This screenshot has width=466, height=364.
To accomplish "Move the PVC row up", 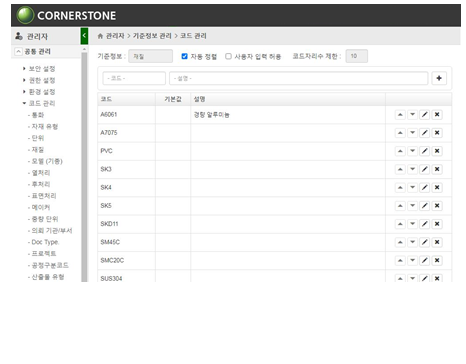I will (x=400, y=151).
